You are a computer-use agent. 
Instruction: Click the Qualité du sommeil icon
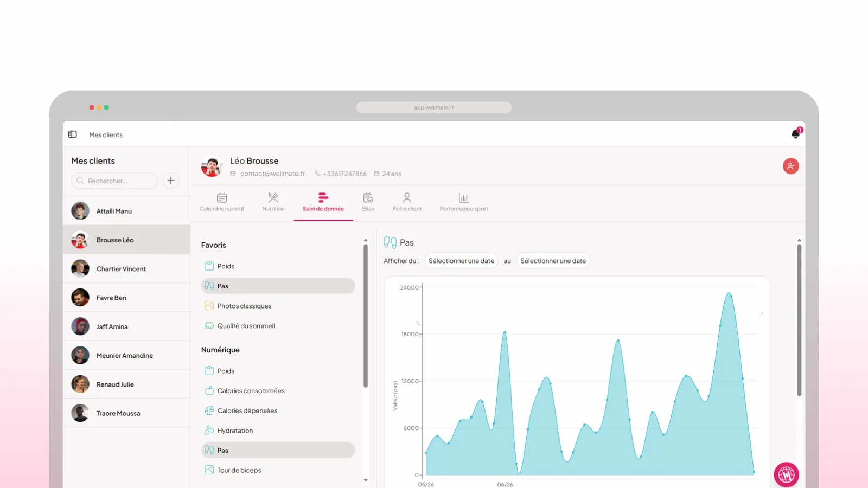(209, 326)
